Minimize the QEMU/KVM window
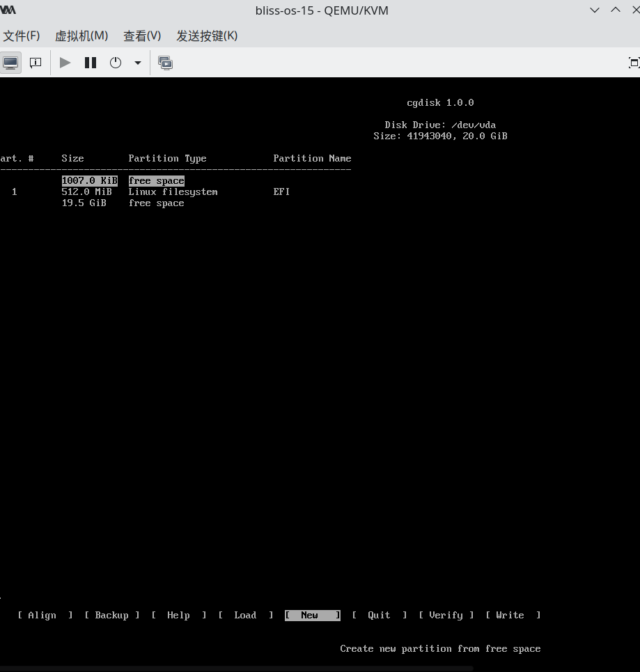 click(594, 10)
